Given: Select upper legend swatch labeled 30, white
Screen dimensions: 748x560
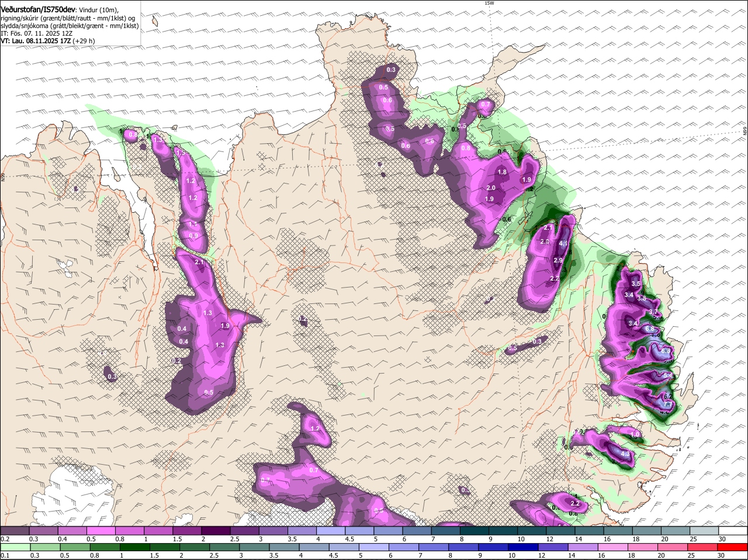Looking at the screenshot, I should (x=733, y=530).
